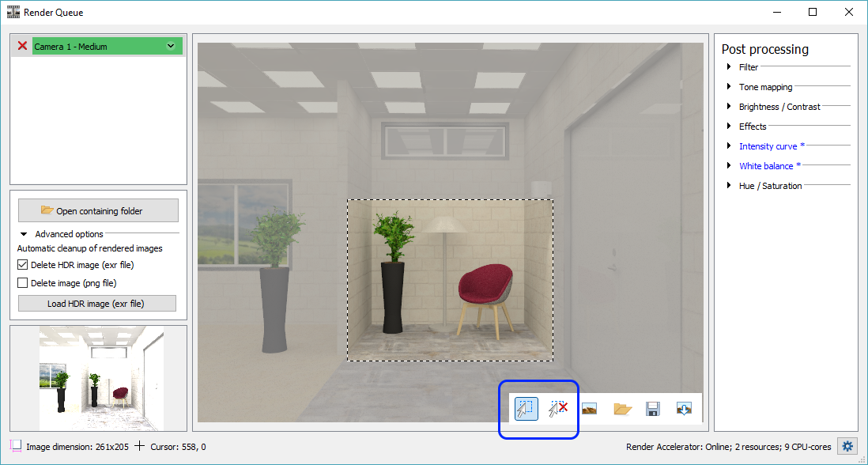Viewport: 868px width, 465px height.
Task: Enable Delete image (png file) checkbox
Action: tap(23, 282)
